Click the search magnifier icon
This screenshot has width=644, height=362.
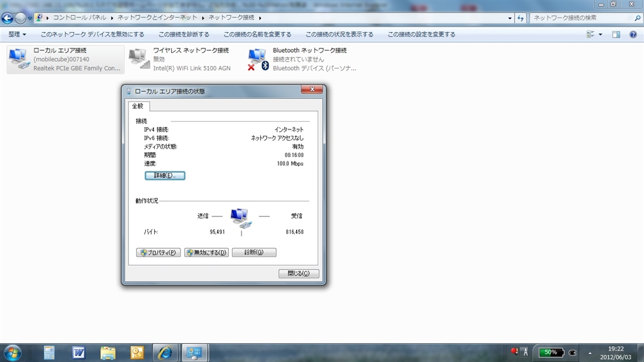tap(638, 18)
